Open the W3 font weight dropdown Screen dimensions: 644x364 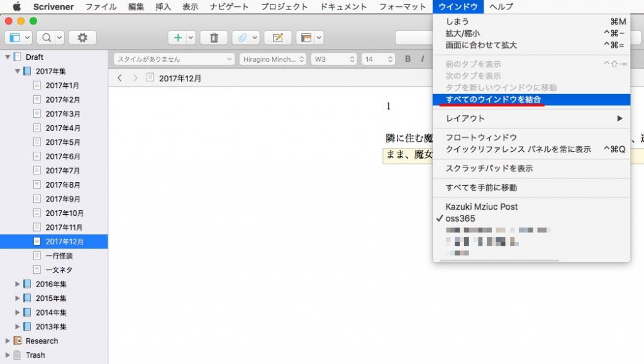[334, 59]
